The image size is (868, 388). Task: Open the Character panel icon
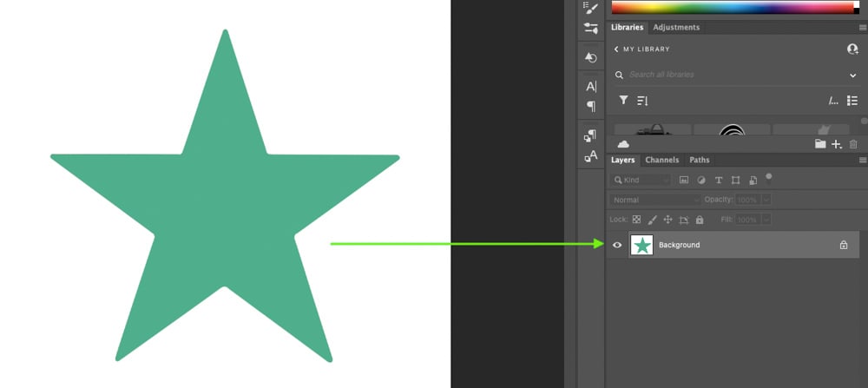click(x=591, y=87)
